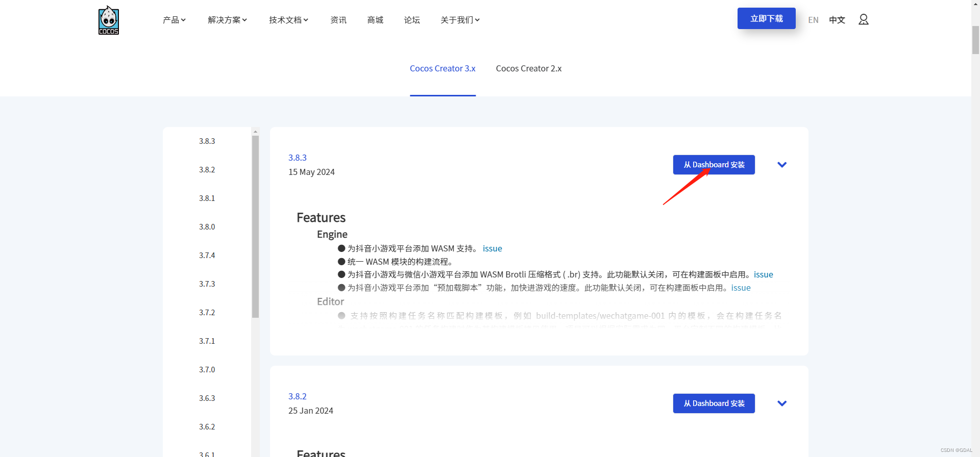Screen dimensions: 980x457
Task: Select version 3.6.3 in sidebar list
Action: coord(207,398)
